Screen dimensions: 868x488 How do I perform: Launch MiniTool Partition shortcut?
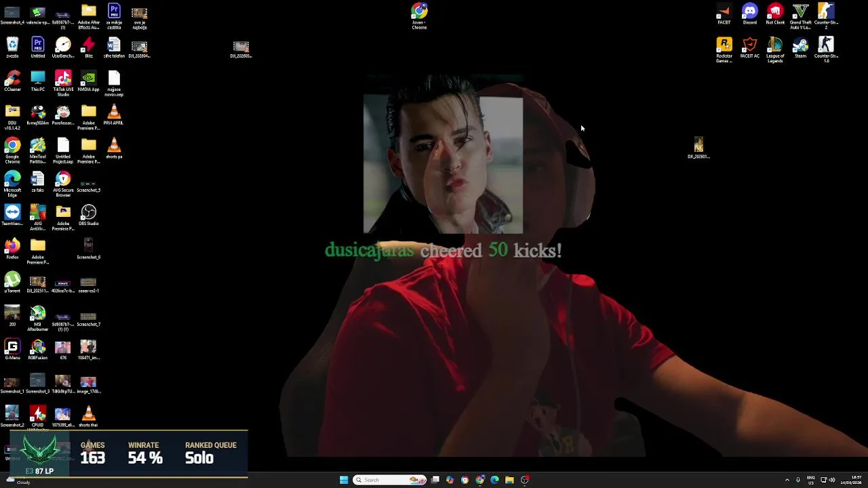tap(37, 150)
